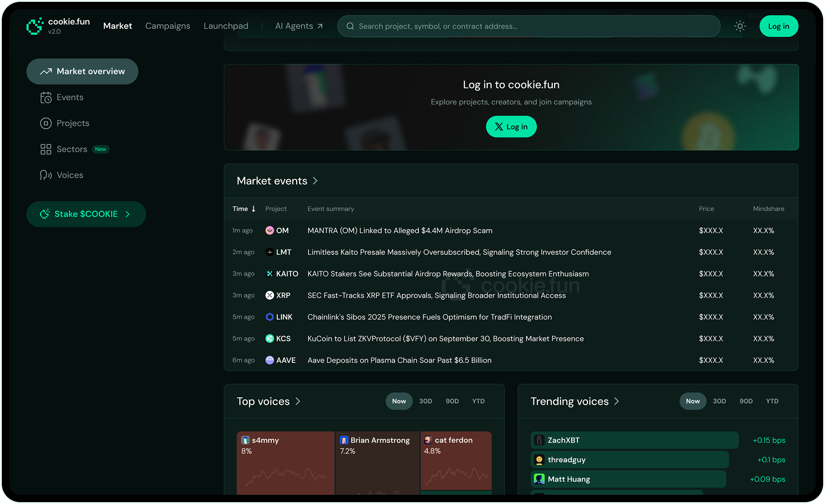The width and height of the screenshot is (825, 504).
Task: Click threadguy trending bar
Action: click(x=630, y=460)
